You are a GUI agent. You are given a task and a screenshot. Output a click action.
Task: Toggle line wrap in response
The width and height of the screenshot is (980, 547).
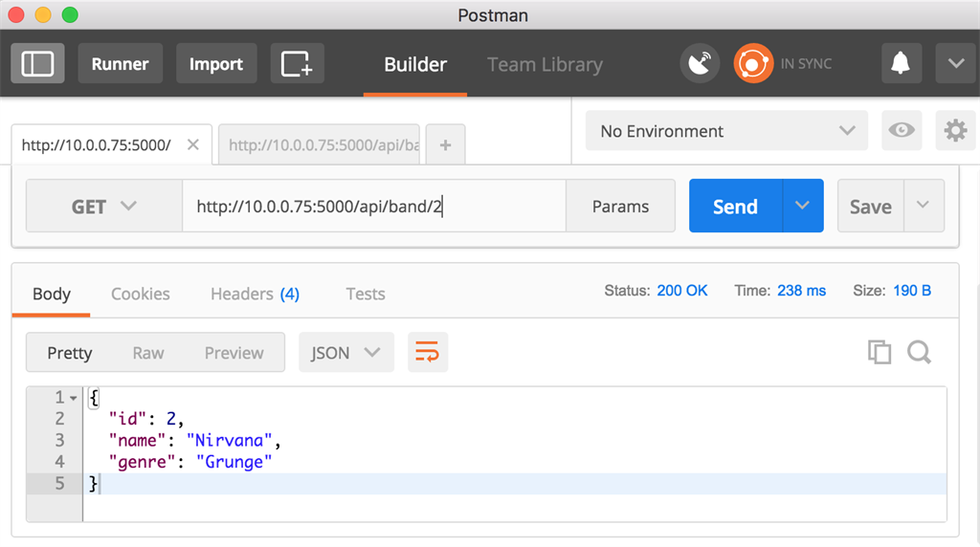428,353
